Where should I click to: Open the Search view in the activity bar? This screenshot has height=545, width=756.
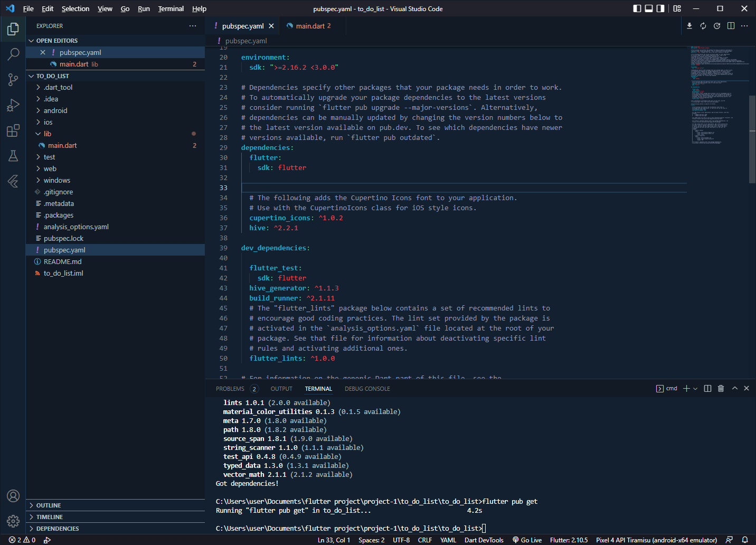click(13, 54)
